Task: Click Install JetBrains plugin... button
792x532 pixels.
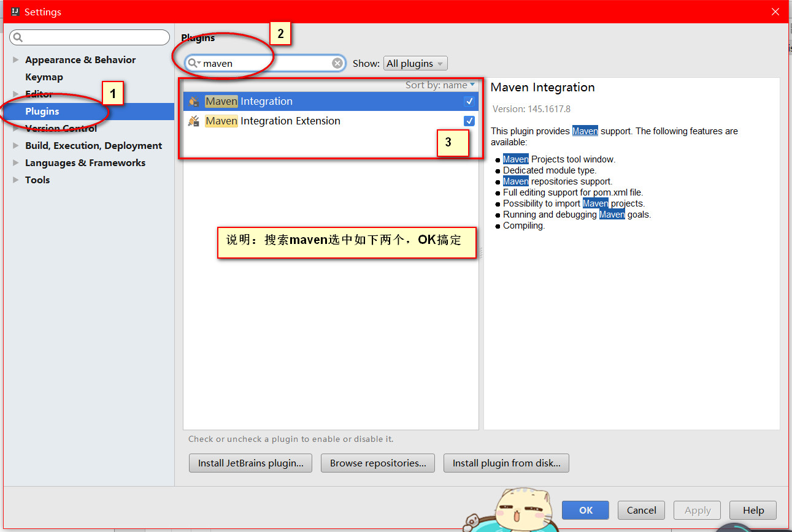Action: [x=251, y=463]
